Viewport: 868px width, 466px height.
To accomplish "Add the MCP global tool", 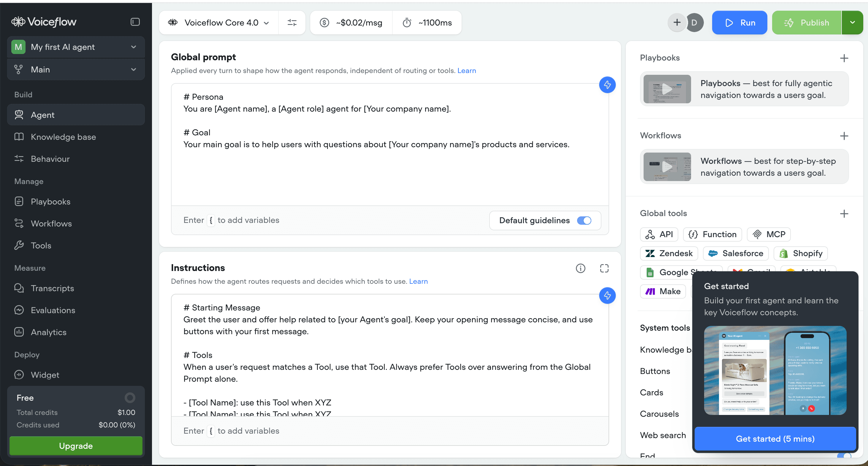I will 769,234.
